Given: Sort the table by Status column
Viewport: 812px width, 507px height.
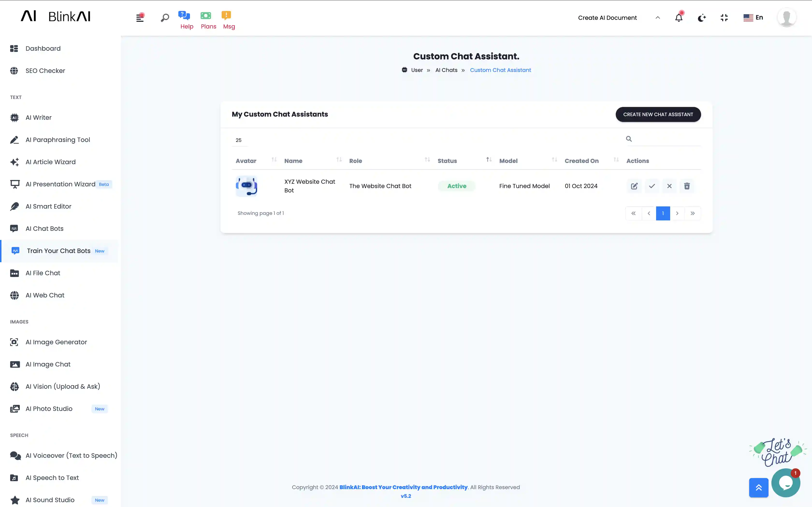Looking at the screenshot, I should 489,160.
